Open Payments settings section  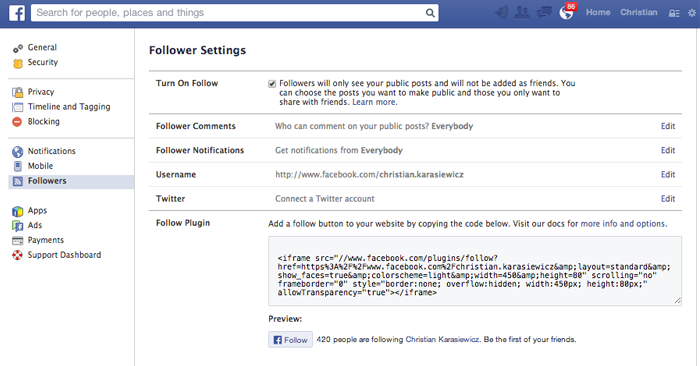pyautogui.click(x=46, y=240)
